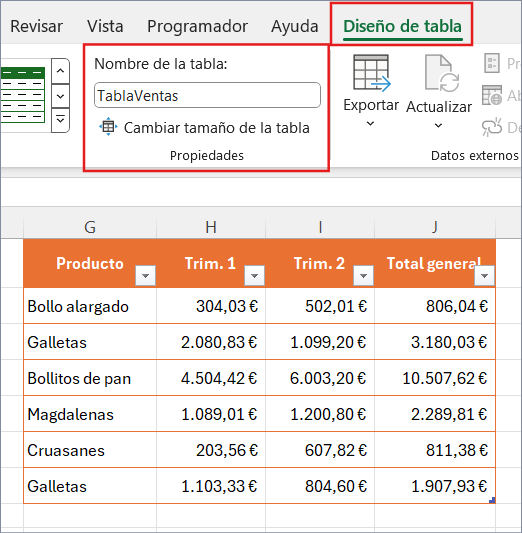This screenshot has height=533, width=522.
Task: Open the Trim. 1 filter dropdown
Action: (254, 275)
